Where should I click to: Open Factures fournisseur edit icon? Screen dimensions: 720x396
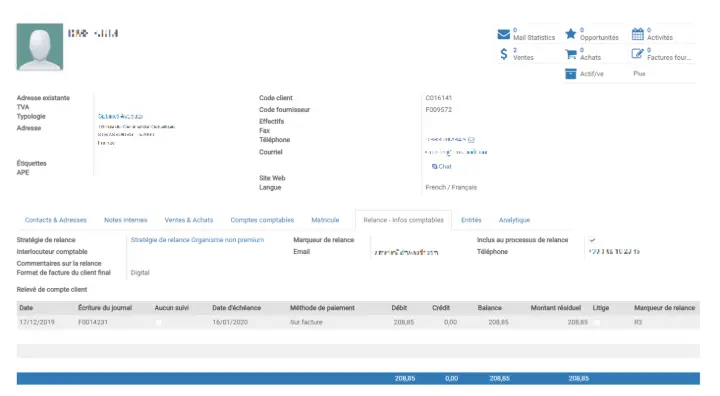tap(637, 54)
